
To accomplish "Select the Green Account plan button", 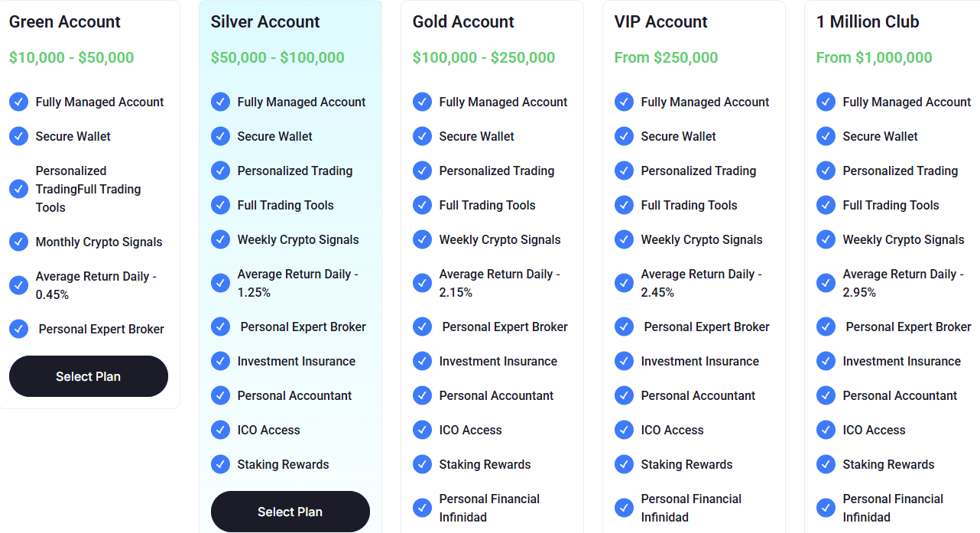I will (88, 376).
